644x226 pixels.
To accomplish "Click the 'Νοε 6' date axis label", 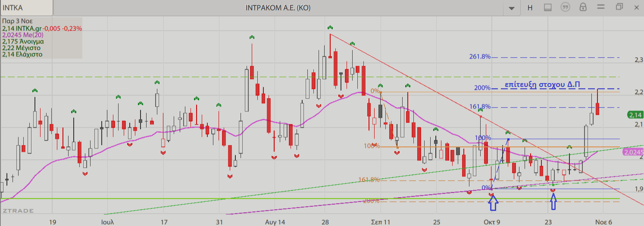I will (x=604, y=222).
